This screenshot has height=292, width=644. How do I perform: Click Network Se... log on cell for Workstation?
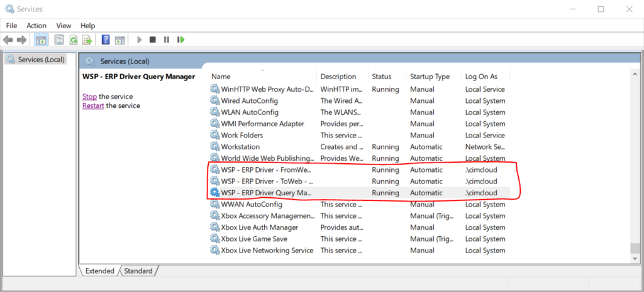click(x=485, y=146)
